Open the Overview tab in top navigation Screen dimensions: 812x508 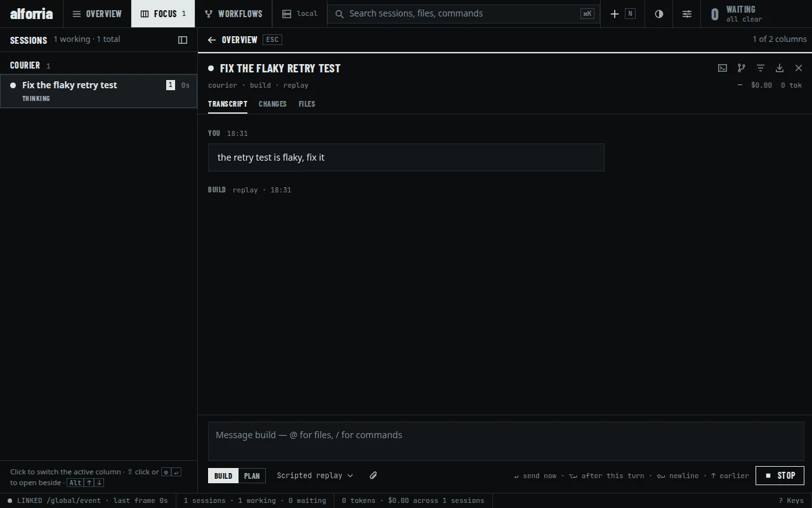coord(97,13)
